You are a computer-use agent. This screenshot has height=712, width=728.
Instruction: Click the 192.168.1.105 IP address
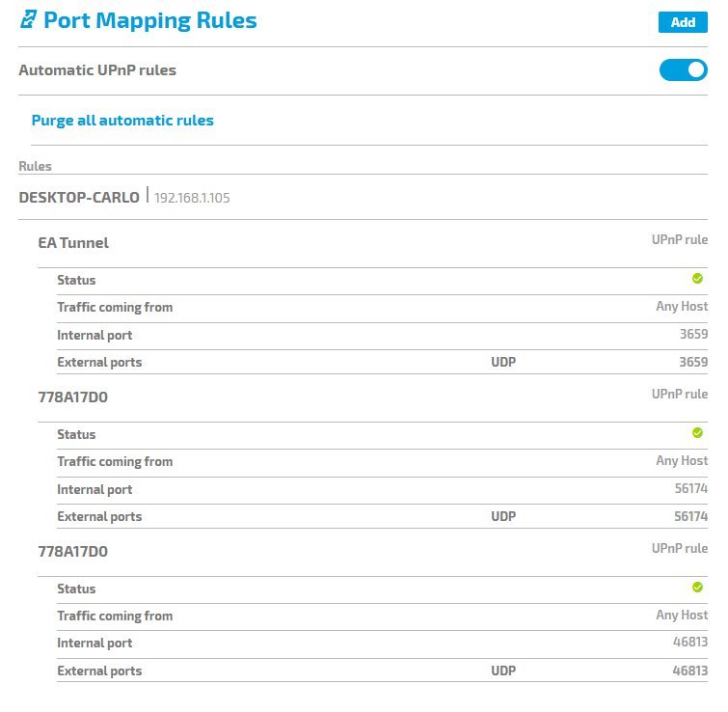click(192, 199)
